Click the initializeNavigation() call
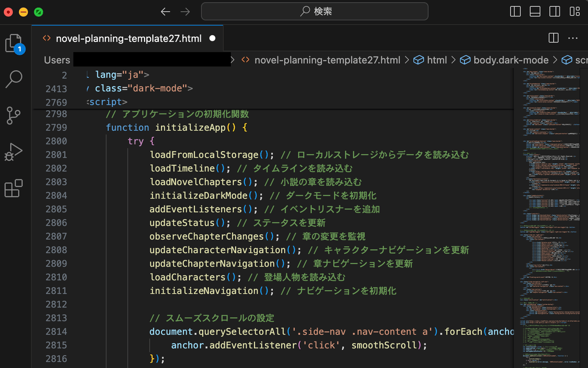 [x=212, y=291]
